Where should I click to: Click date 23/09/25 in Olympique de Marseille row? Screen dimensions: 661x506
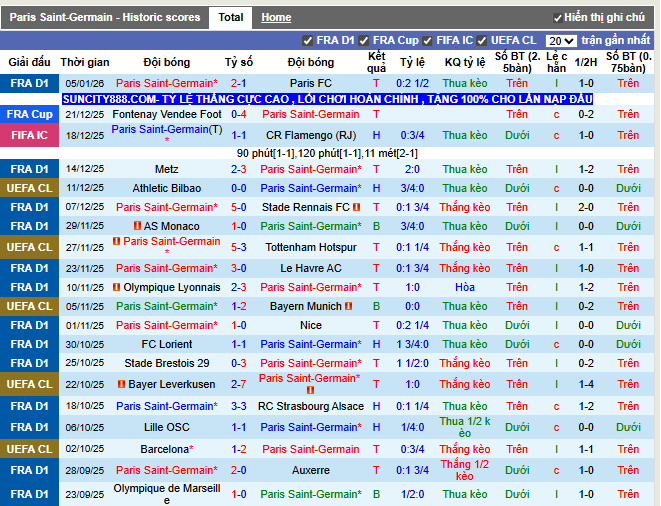pyautogui.click(x=85, y=494)
